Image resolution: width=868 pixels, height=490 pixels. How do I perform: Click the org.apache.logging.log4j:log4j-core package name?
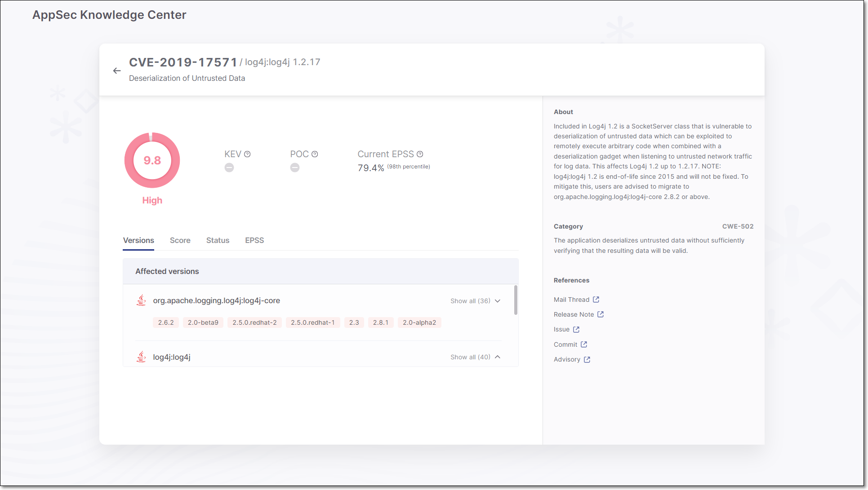[217, 300]
